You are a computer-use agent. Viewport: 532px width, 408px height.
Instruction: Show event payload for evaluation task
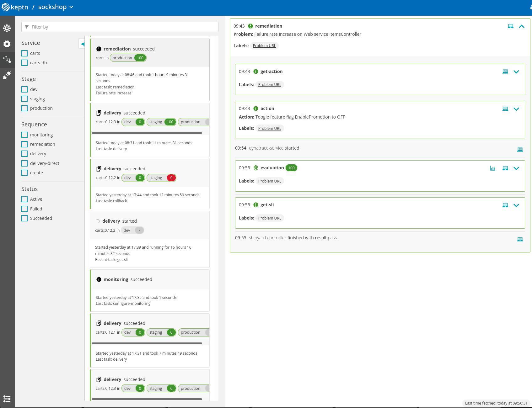(505, 168)
